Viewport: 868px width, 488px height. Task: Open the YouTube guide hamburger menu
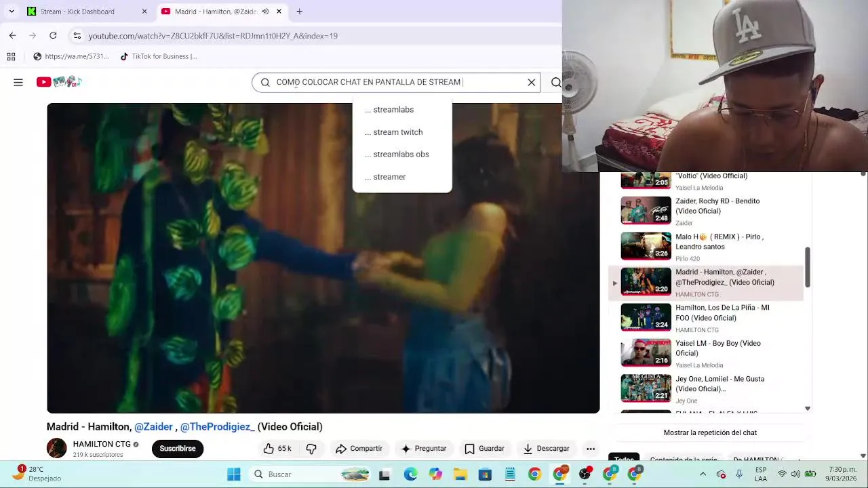(18, 82)
